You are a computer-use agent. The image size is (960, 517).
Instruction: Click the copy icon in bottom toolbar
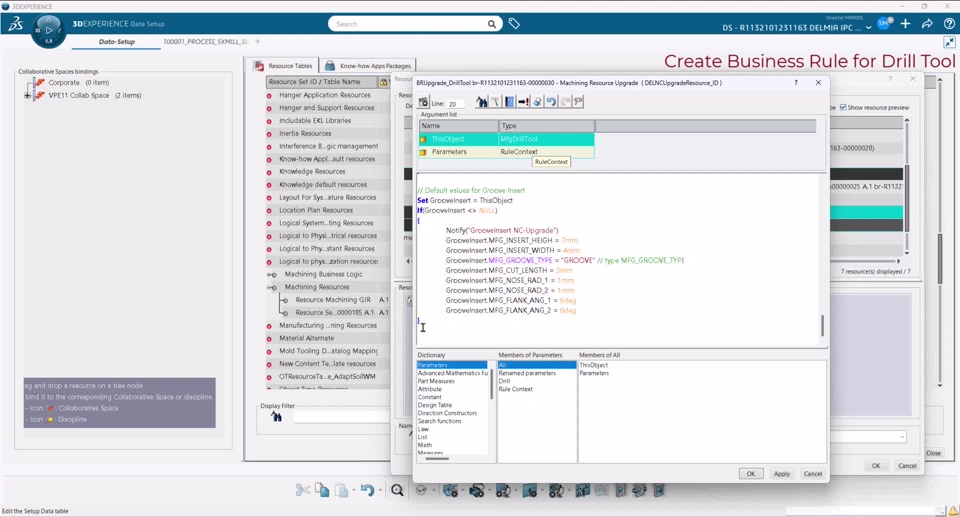pos(322,490)
